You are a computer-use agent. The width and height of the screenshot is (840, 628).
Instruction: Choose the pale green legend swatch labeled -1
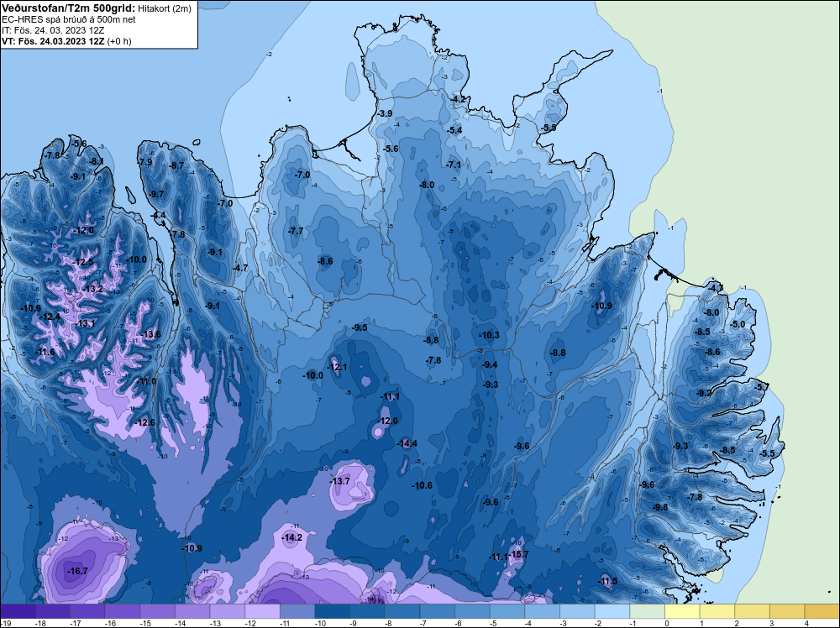coord(647,611)
